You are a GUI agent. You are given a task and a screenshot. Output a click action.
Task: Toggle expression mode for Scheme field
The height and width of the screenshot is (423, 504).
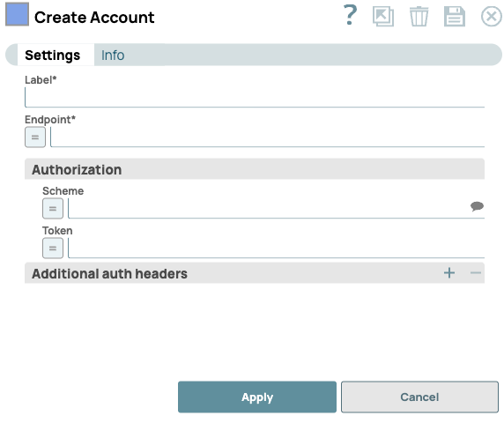pos(53,209)
